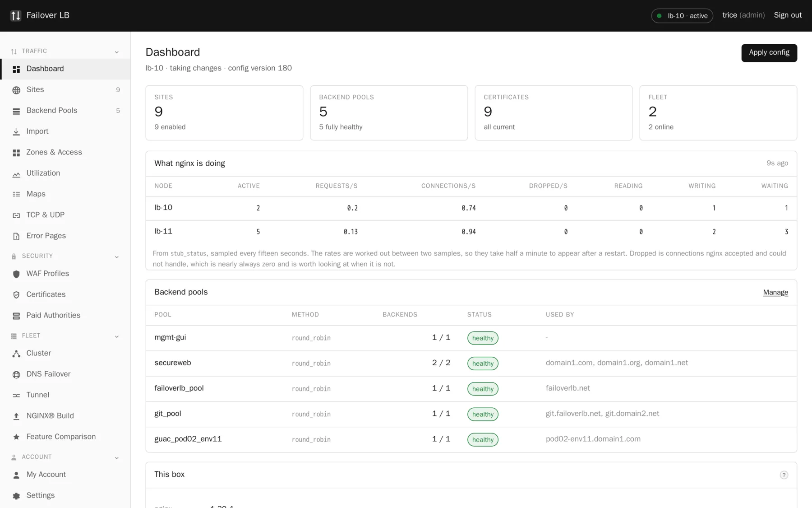812x508 pixels.
Task: Click the healthy badge for secureweb
Action: tap(483, 364)
